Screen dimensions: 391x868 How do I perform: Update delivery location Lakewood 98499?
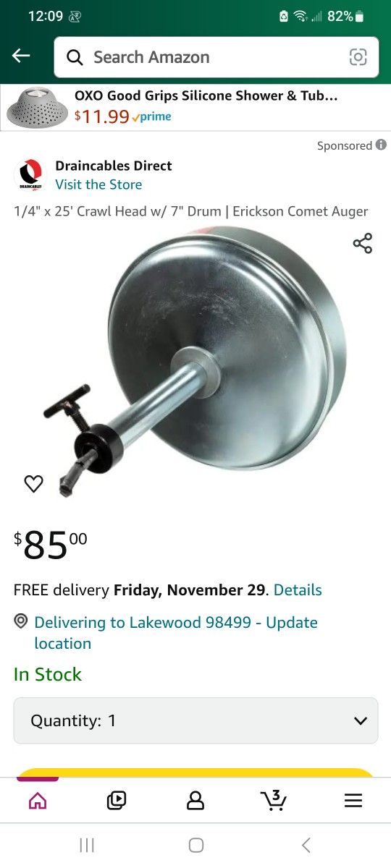[x=176, y=633]
